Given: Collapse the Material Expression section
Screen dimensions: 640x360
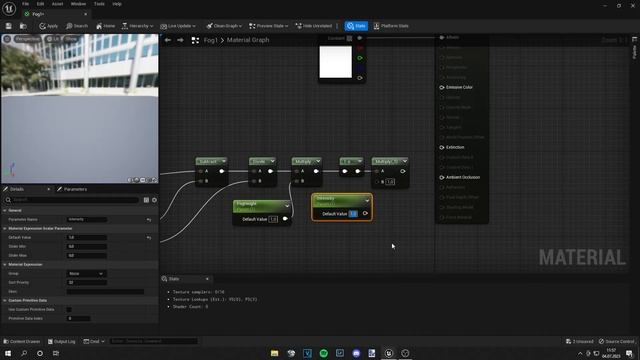Looking at the screenshot, I should pyautogui.click(x=5, y=264).
